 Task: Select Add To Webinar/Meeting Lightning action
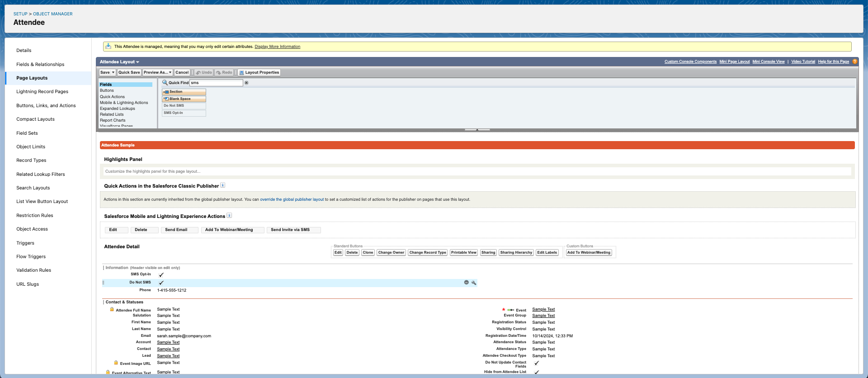click(x=232, y=230)
